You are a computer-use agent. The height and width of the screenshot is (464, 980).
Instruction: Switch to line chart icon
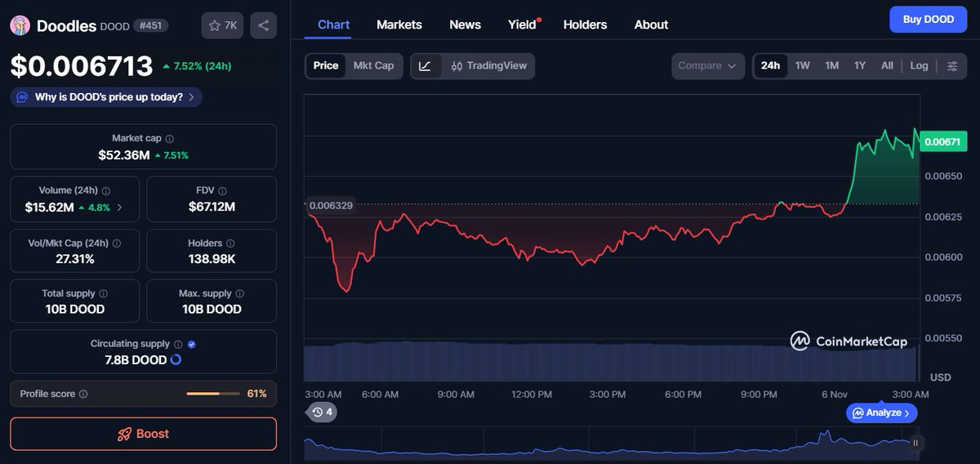[425, 66]
